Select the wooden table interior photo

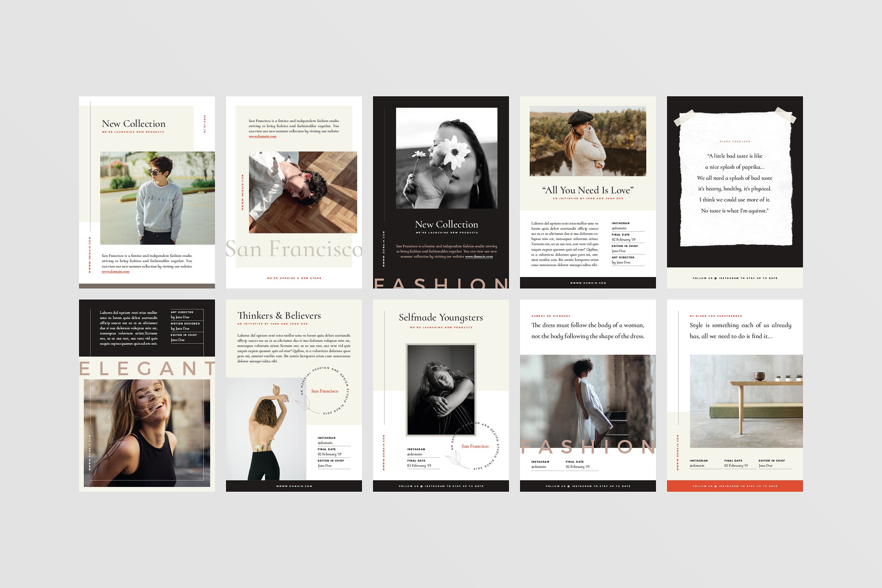tap(746, 401)
